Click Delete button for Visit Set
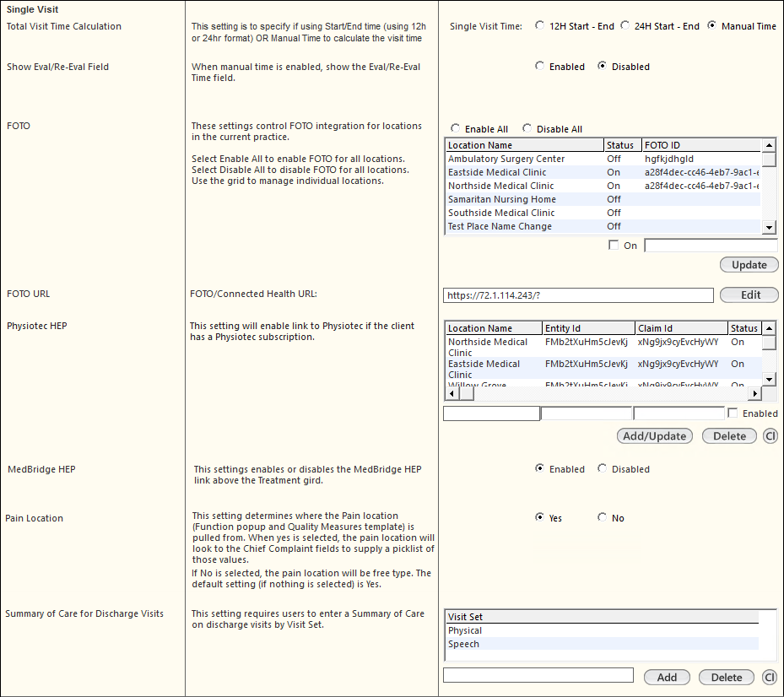784x697 pixels. [727, 677]
